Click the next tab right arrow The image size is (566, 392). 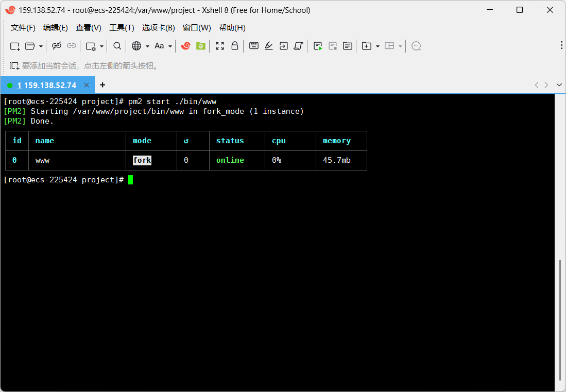tap(546, 85)
